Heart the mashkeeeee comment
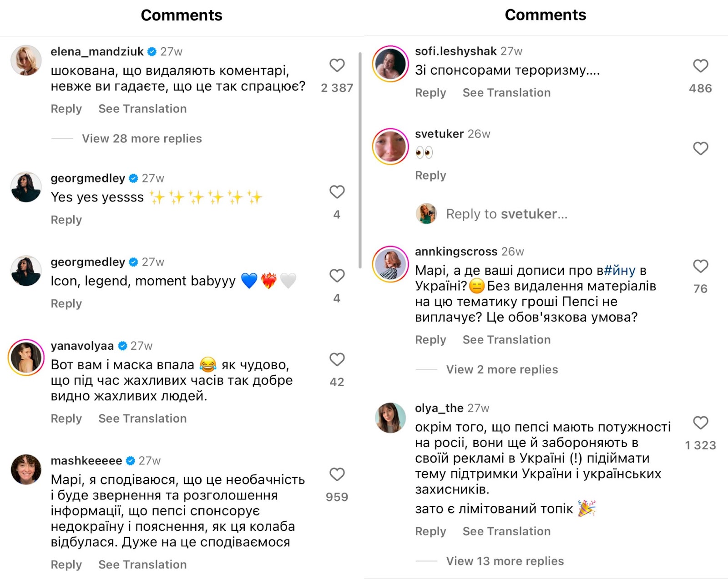The image size is (728, 579). [x=337, y=474]
